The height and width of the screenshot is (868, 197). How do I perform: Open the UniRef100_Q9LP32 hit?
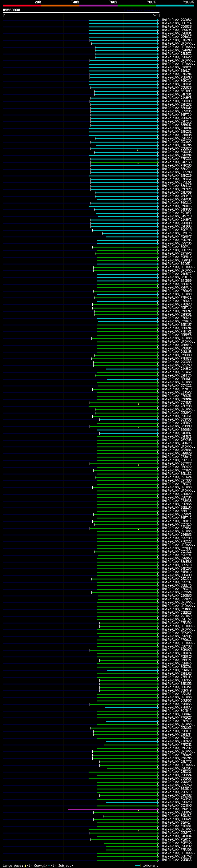176,846
